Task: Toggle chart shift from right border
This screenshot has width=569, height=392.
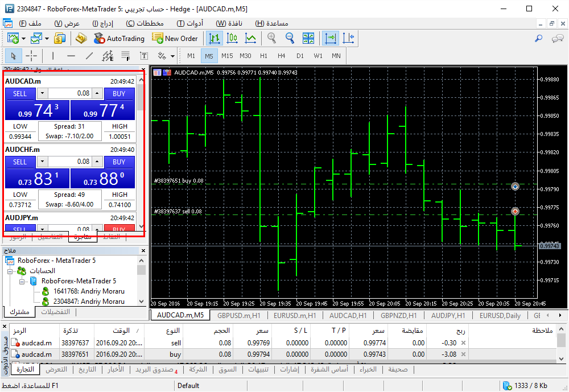Action: coord(348,38)
